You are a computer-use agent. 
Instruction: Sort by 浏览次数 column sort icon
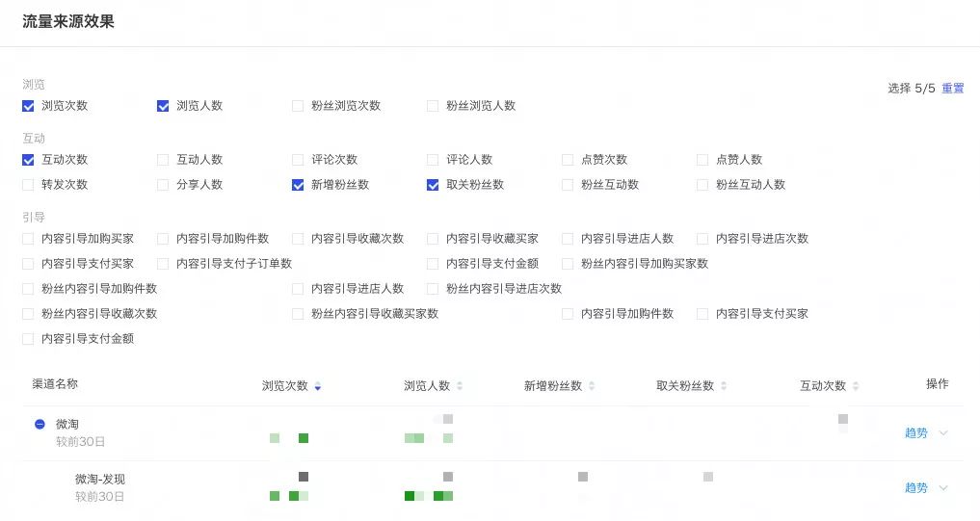pyautogui.click(x=317, y=386)
